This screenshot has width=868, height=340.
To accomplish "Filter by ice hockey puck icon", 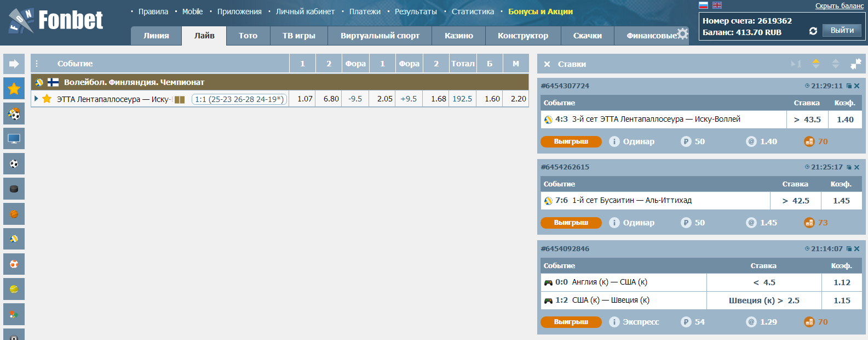I will point(14,189).
